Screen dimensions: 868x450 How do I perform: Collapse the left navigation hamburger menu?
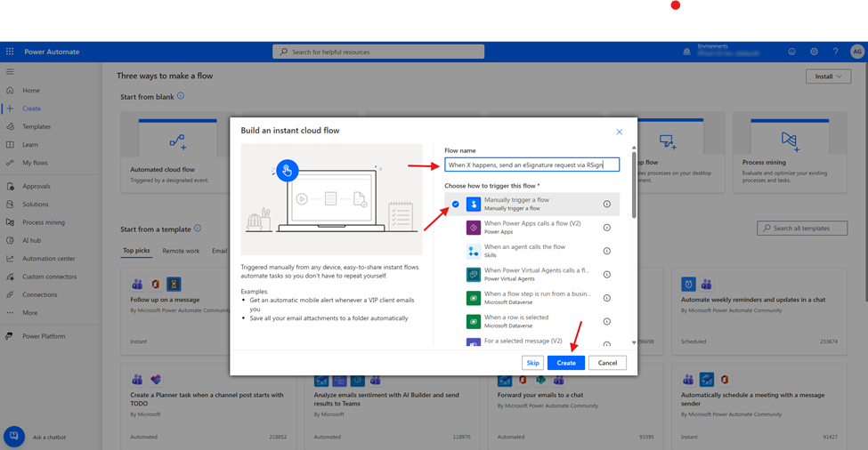click(x=10, y=71)
